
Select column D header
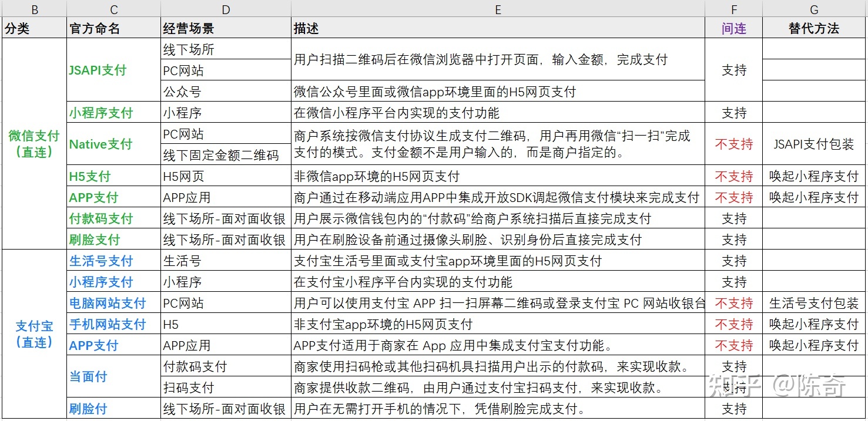pos(226,9)
